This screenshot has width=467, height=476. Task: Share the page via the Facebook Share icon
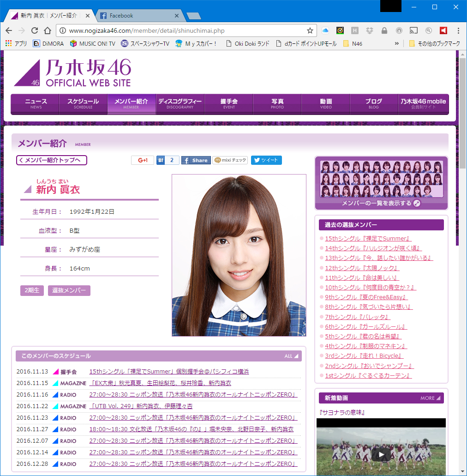tap(196, 160)
